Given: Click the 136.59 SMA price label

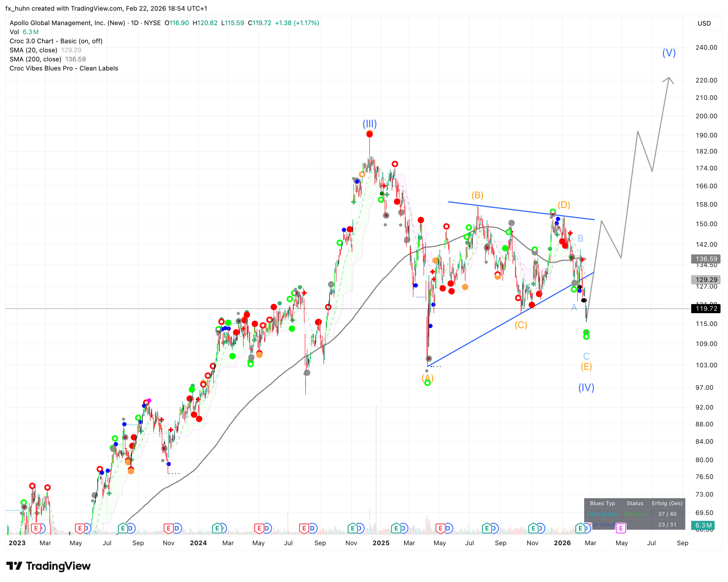Looking at the screenshot, I should (706, 259).
